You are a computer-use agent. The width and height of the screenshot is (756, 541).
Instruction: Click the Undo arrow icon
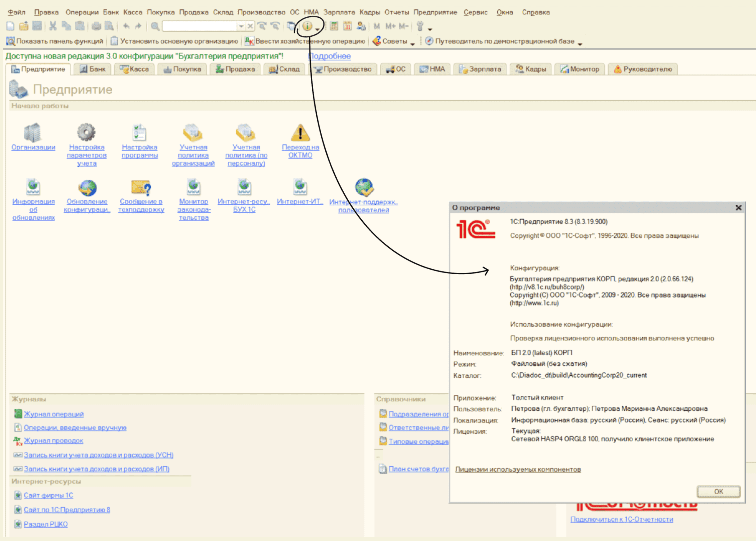[x=126, y=26]
